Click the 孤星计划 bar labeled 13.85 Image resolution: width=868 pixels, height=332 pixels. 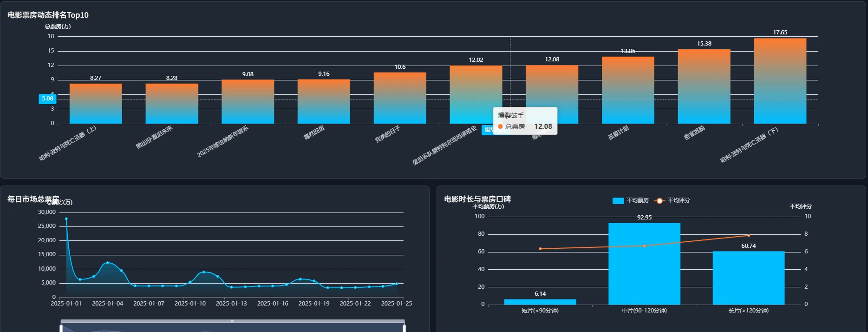(627, 91)
